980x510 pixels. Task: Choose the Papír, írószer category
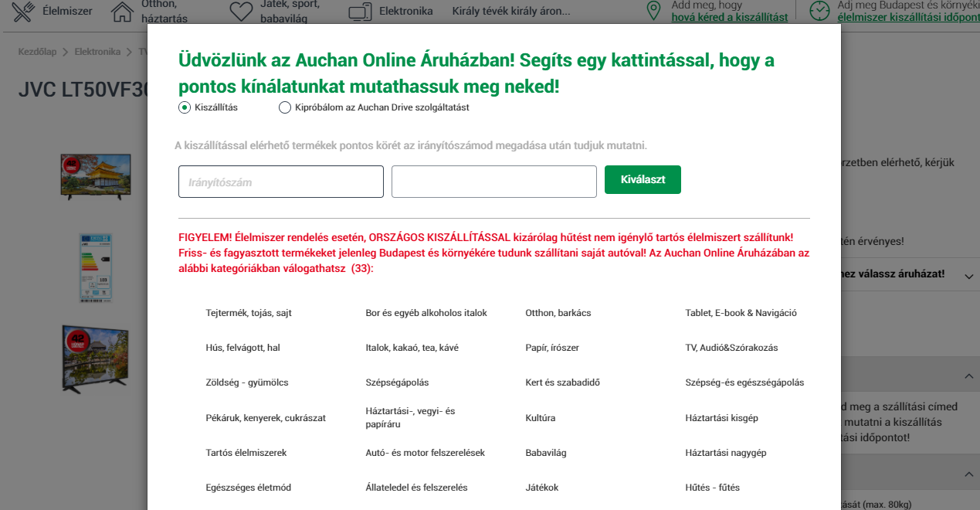point(552,348)
